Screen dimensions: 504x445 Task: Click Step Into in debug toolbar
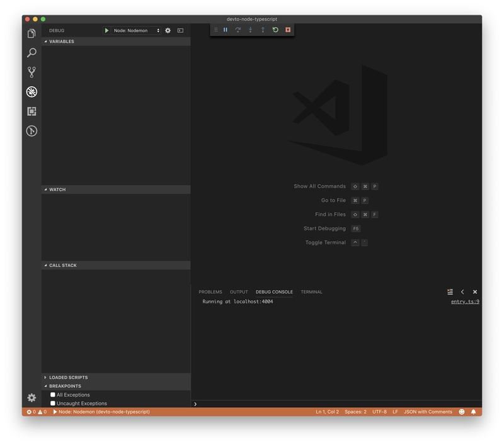tap(250, 30)
